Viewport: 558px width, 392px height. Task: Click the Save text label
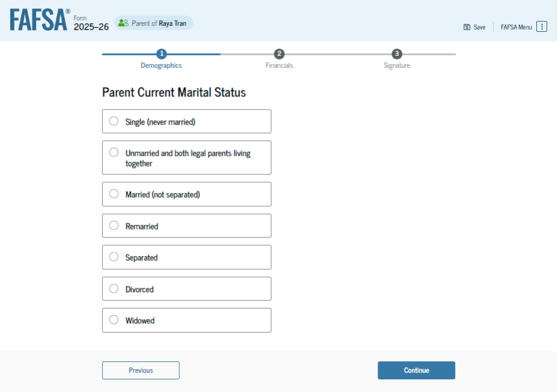click(x=479, y=27)
